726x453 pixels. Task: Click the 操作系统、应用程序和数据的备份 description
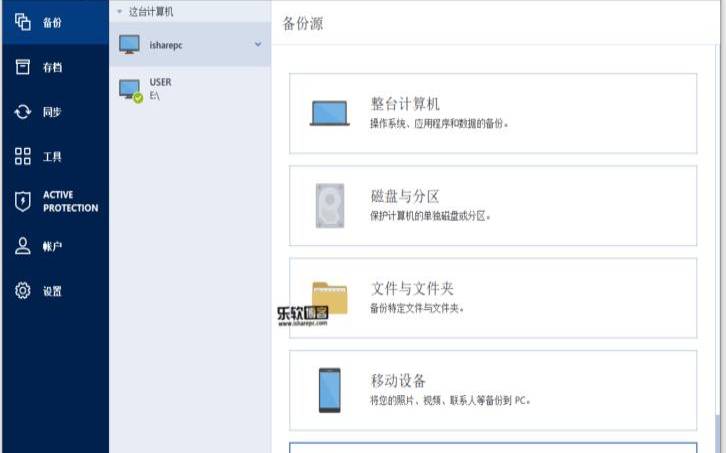tap(439, 124)
